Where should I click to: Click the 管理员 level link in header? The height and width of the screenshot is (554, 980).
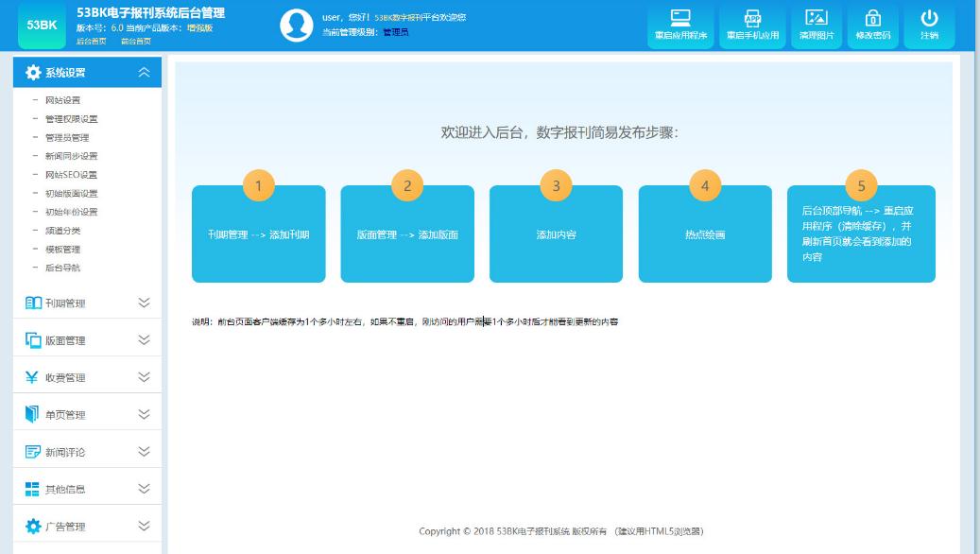tap(394, 29)
